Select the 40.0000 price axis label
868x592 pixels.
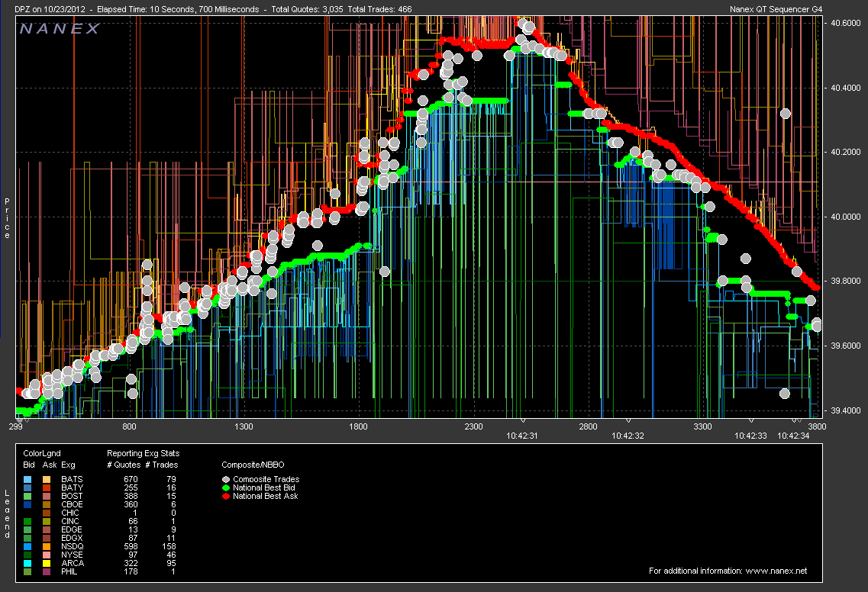[846, 217]
